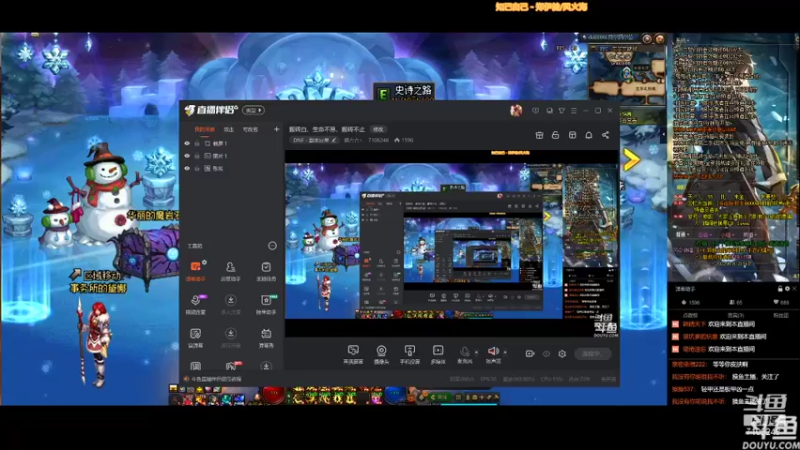Download the multi-person tool

(231, 304)
